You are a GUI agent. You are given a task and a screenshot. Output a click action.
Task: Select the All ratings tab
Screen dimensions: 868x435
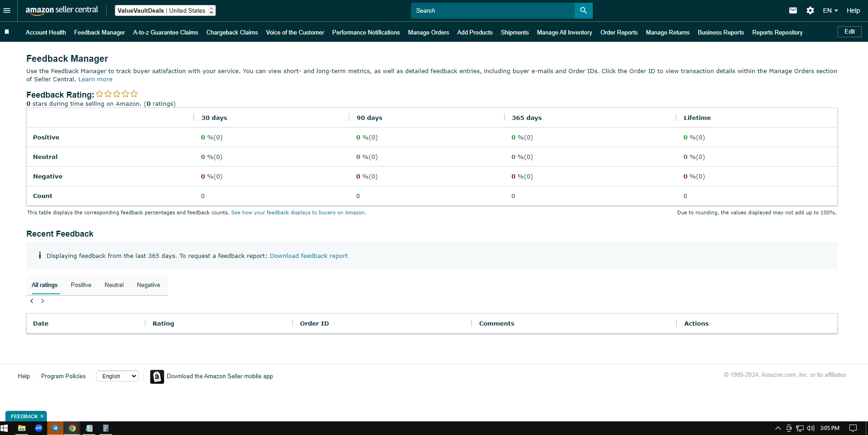click(45, 285)
